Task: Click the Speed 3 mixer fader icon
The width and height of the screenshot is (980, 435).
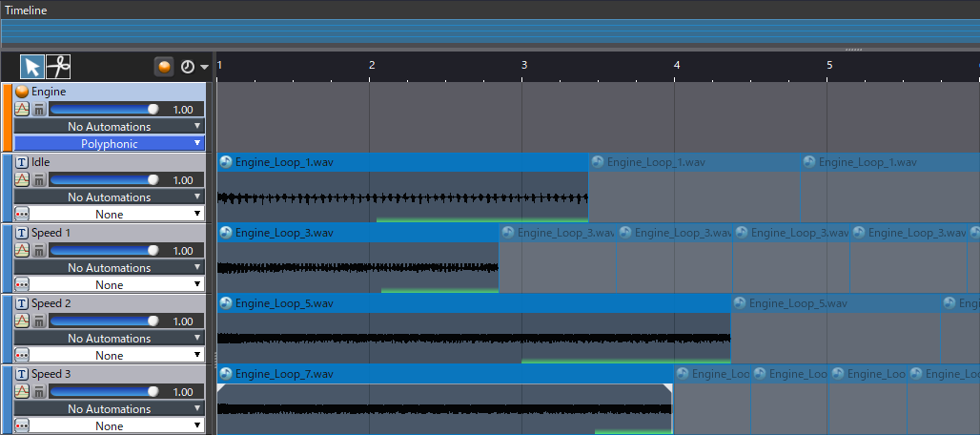Action: [39, 392]
